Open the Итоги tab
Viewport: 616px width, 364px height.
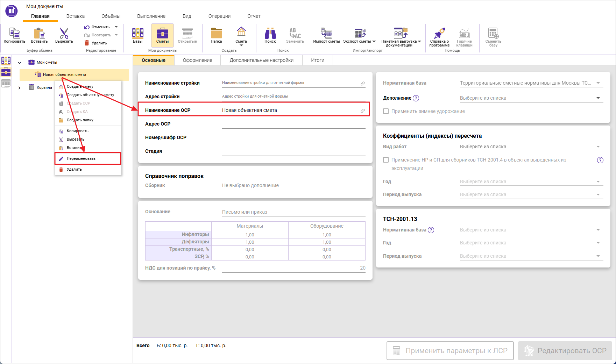click(317, 60)
